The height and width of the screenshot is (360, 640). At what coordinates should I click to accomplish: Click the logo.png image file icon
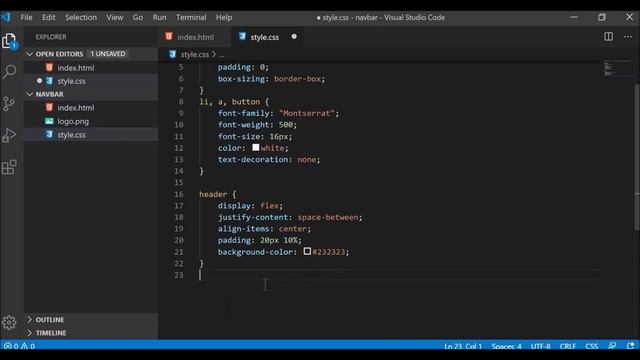(49, 121)
